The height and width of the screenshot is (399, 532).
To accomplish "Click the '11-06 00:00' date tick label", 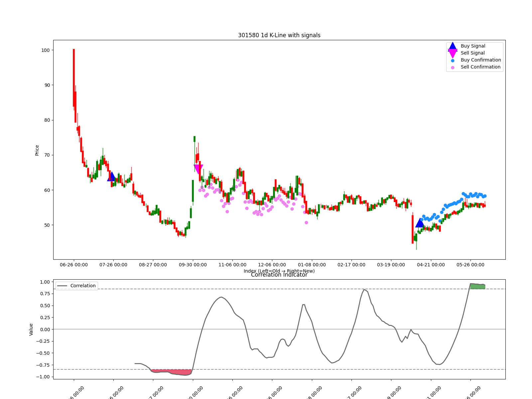I will (232, 265).
